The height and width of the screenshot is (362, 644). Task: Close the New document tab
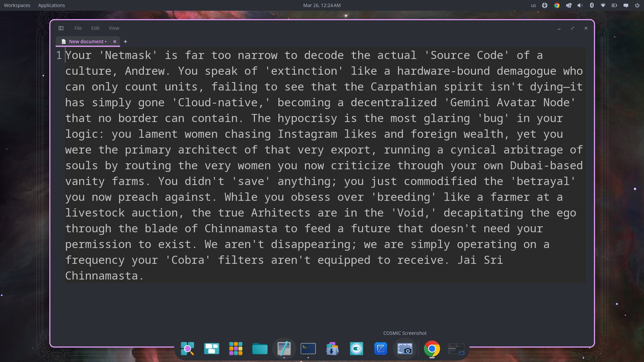pyautogui.click(x=115, y=42)
